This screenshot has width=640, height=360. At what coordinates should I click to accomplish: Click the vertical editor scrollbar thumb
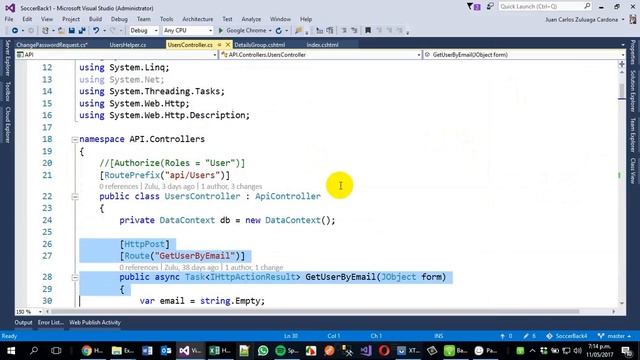tap(622, 90)
